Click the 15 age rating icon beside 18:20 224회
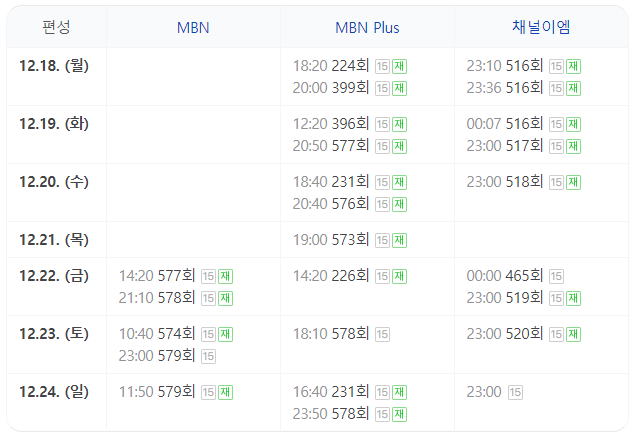 coord(382,67)
